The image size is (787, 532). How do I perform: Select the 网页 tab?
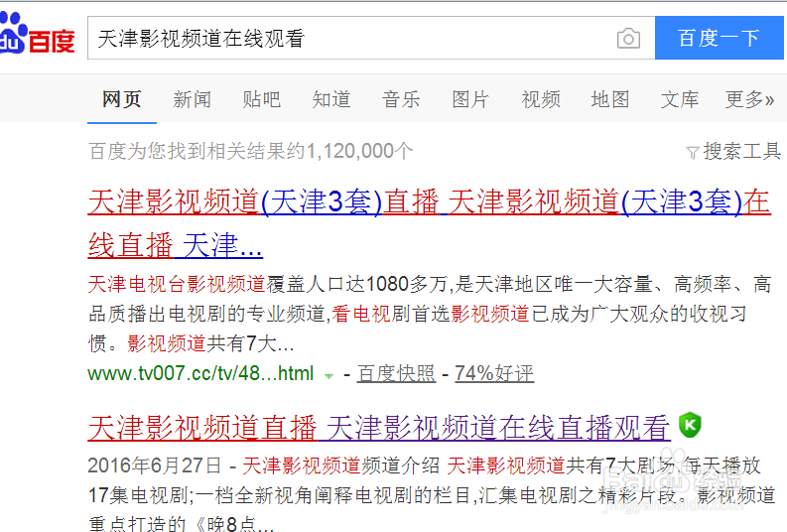121,99
